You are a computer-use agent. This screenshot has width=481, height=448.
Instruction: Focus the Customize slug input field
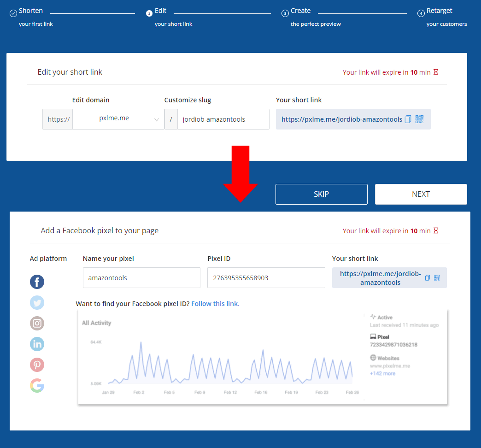223,119
